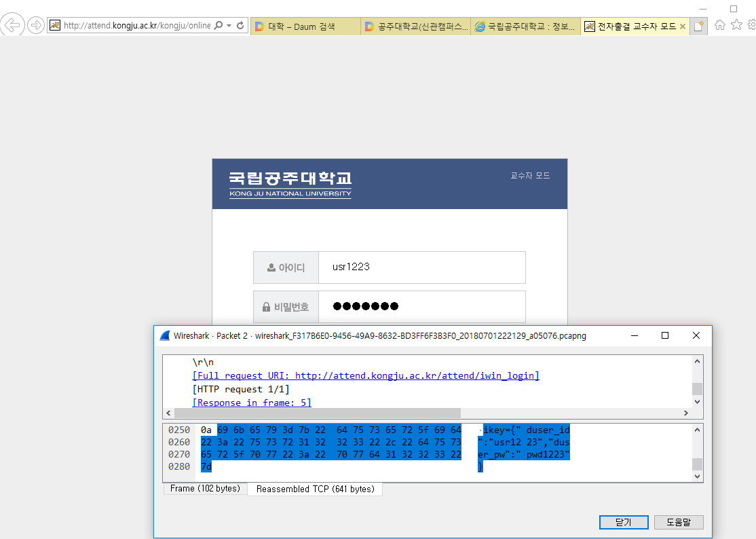Open a new browser tab
The image size is (756, 539).
(698, 26)
